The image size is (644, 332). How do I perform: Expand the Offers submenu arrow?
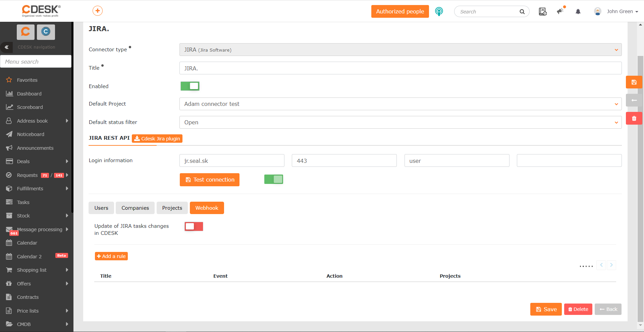click(67, 283)
